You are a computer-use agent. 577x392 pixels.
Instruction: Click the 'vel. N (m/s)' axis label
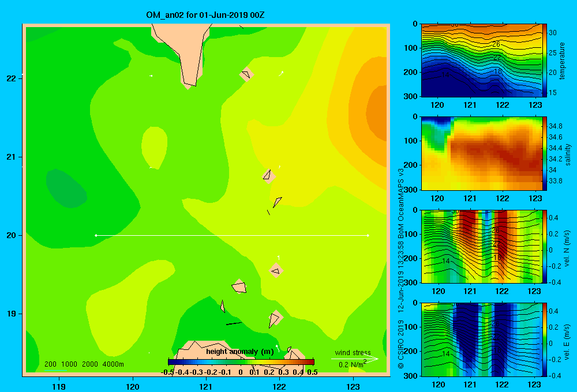tap(567, 248)
